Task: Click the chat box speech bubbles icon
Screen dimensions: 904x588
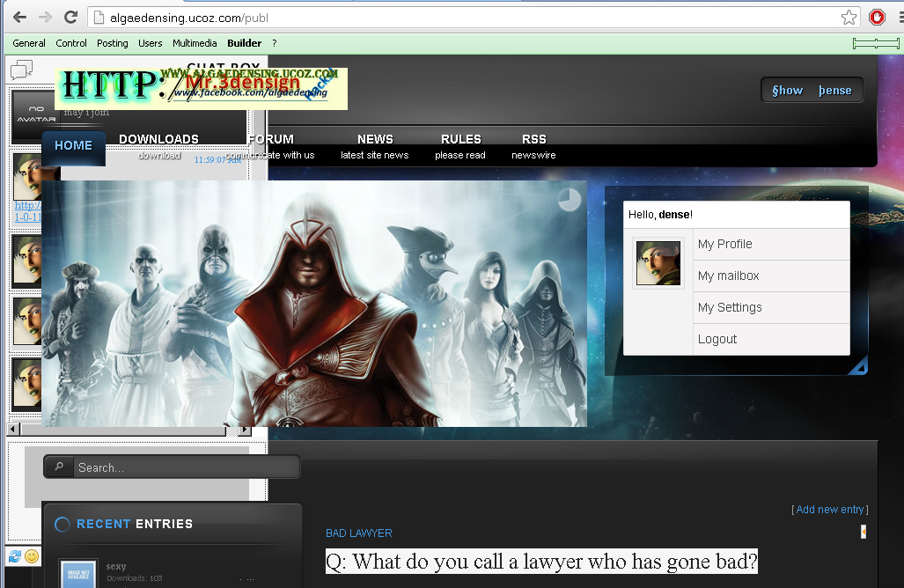Action: [x=21, y=70]
